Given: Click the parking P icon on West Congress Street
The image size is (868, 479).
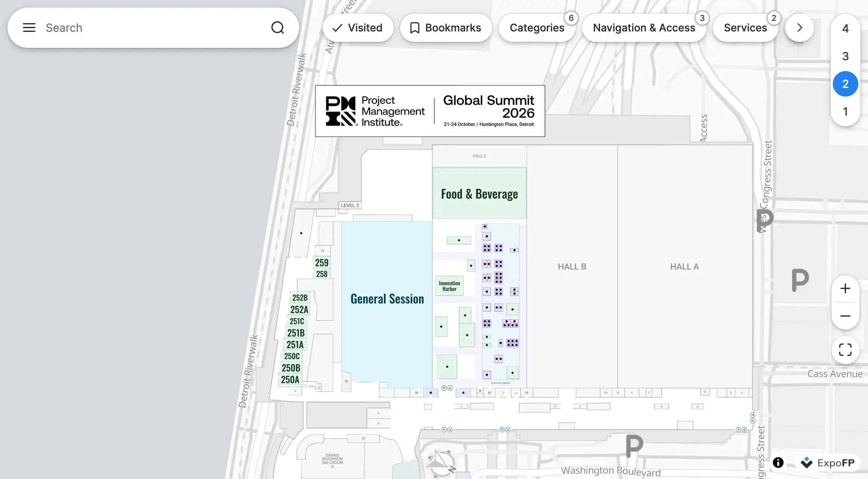Looking at the screenshot, I should (765, 221).
